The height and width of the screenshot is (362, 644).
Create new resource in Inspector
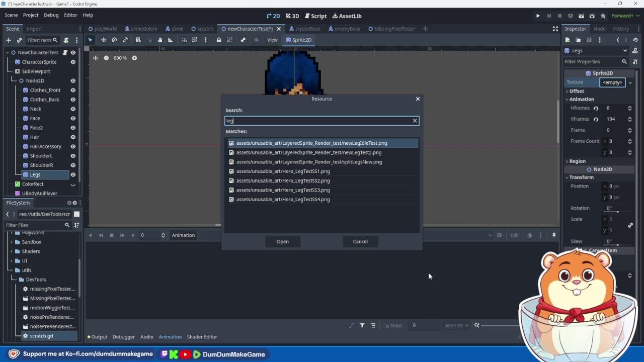568,40
